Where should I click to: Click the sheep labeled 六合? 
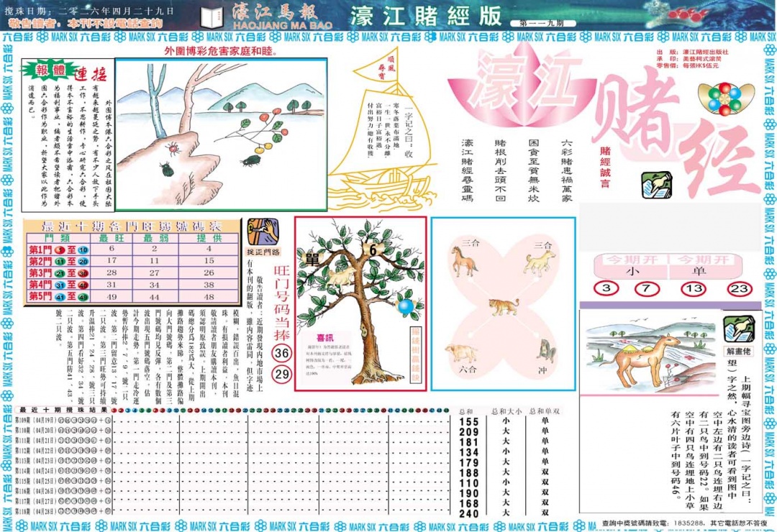point(460,353)
